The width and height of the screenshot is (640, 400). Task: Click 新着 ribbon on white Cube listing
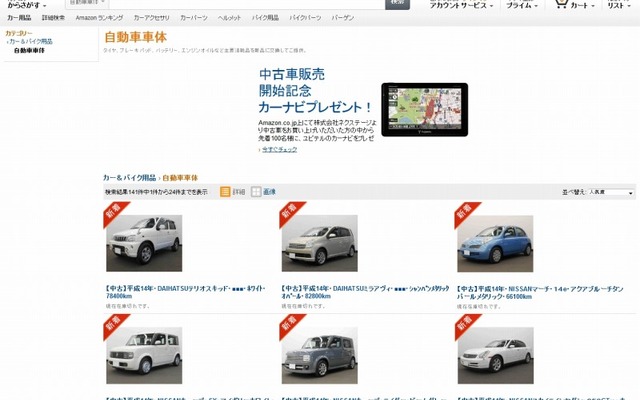pos(113,324)
